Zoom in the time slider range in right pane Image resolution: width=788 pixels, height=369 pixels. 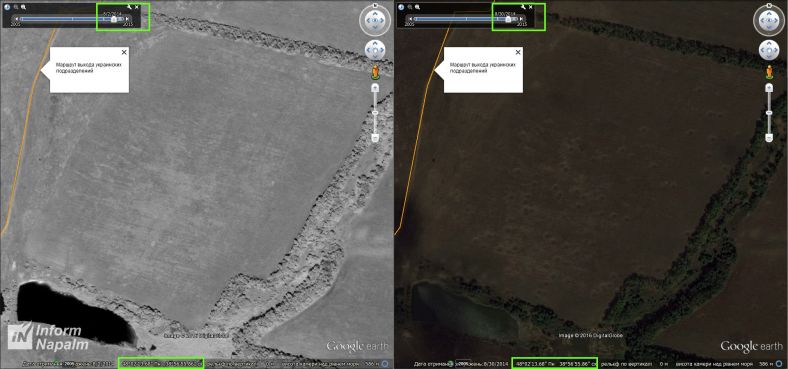417,8
